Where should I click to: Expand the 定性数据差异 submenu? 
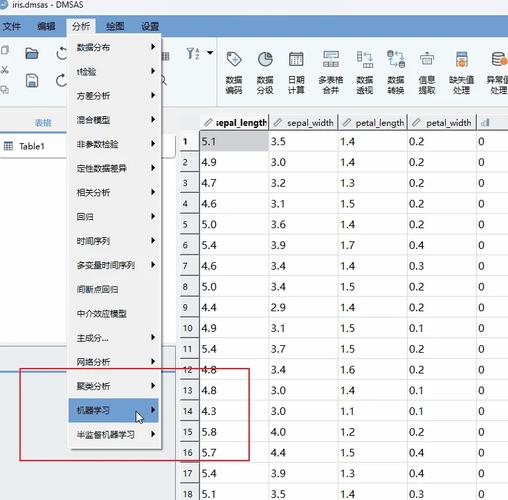pos(115,168)
